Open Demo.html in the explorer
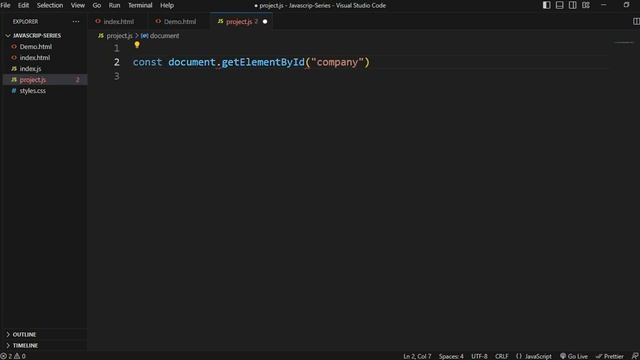Image resolution: width=640 pixels, height=360 pixels. [36, 47]
